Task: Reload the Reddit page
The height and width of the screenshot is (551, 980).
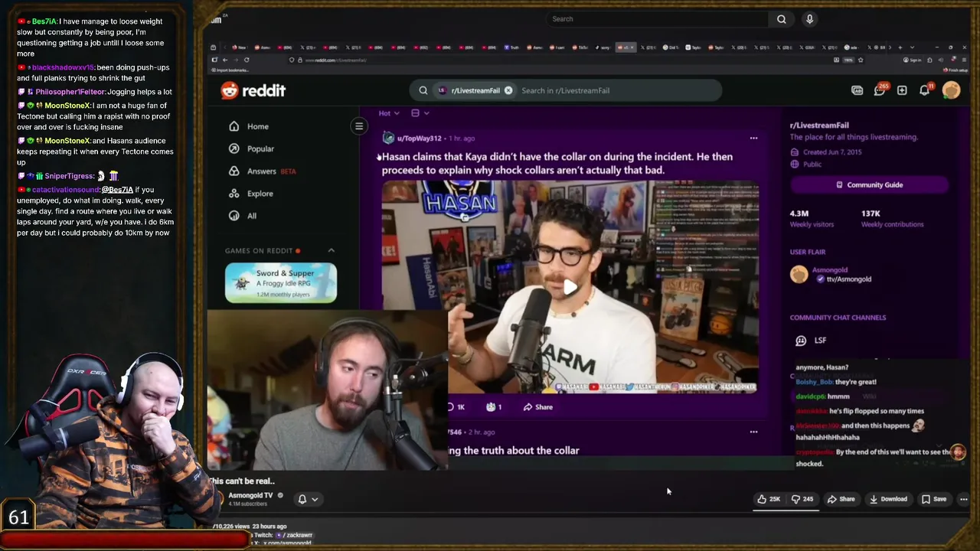Action: (247, 60)
